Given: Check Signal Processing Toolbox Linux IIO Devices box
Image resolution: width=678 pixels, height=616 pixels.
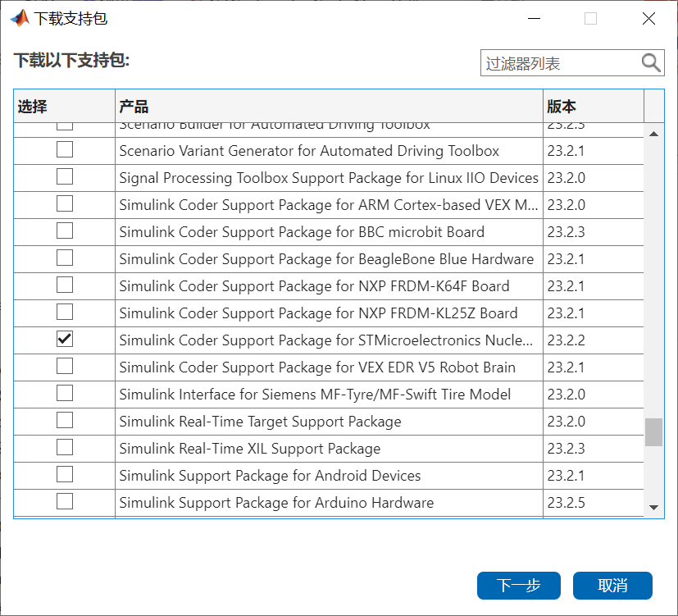Looking at the screenshot, I should (65, 176).
